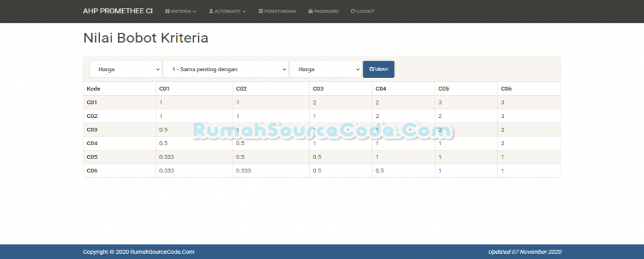Log out via Logout link
Image resolution: width=644 pixels, height=259 pixels.
pos(363,11)
